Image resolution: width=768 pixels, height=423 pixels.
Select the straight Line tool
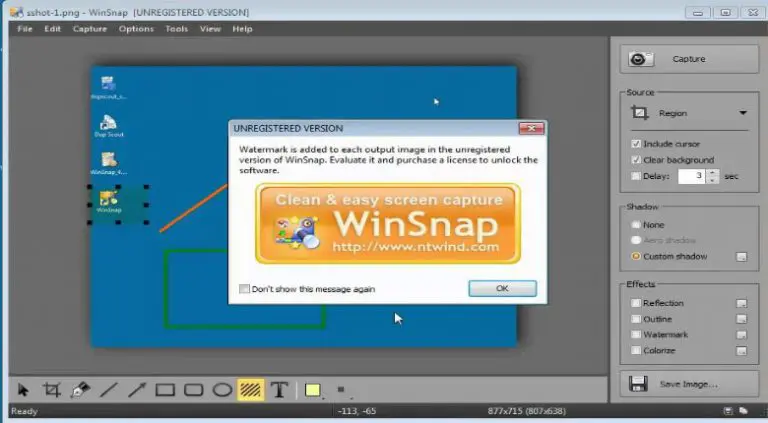pos(109,390)
